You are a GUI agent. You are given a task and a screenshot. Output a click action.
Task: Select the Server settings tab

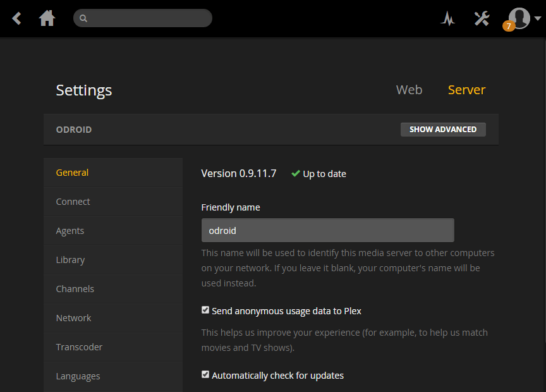click(466, 90)
